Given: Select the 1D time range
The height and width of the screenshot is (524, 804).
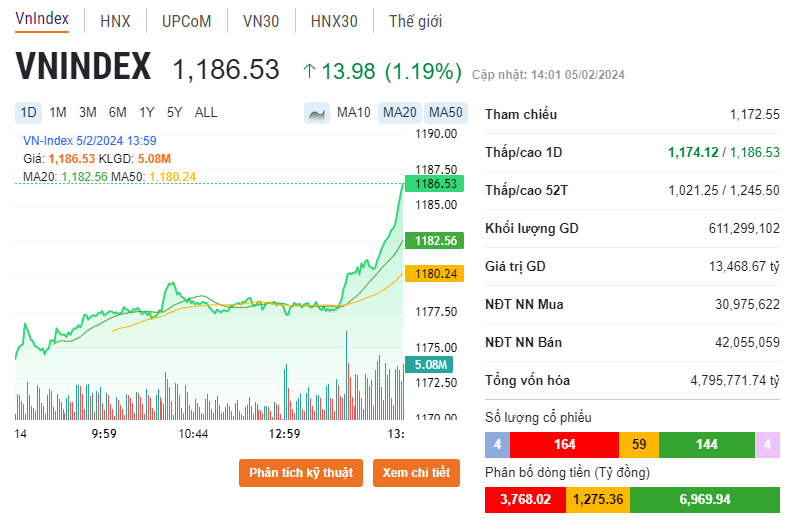Looking at the screenshot, I should pos(28,112).
